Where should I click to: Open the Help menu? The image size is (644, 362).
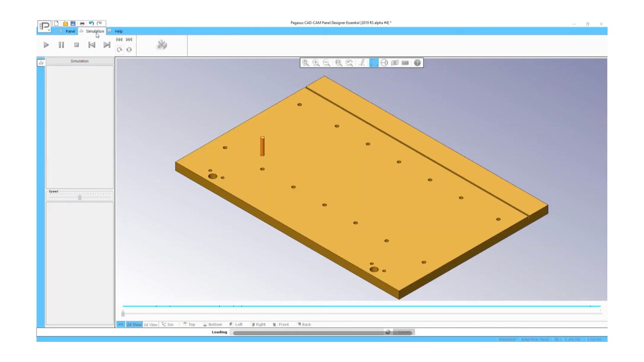[118, 31]
